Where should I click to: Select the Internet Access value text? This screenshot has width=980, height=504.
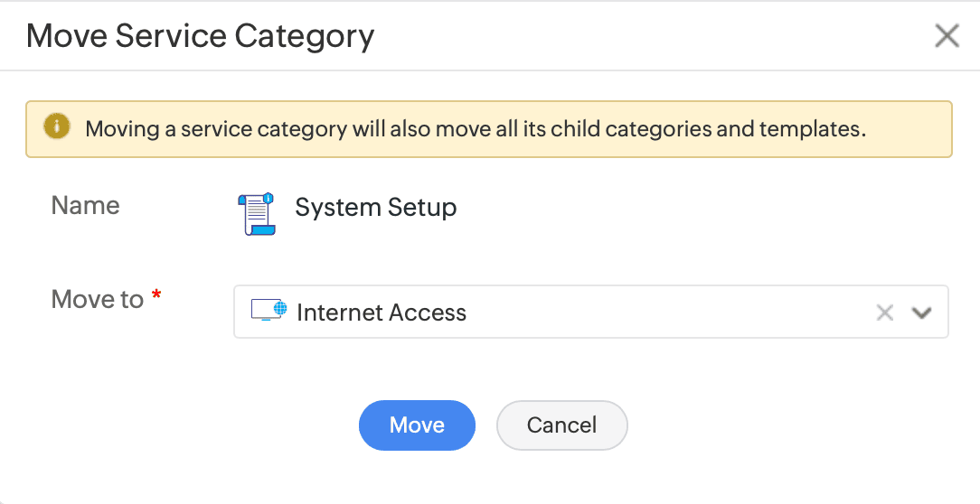tap(382, 313)
